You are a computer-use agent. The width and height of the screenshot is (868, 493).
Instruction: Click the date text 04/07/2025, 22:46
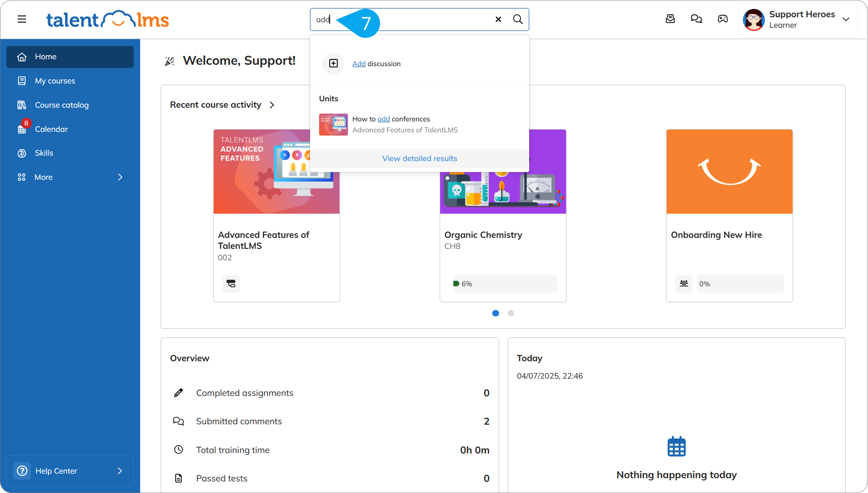point(550,376)
